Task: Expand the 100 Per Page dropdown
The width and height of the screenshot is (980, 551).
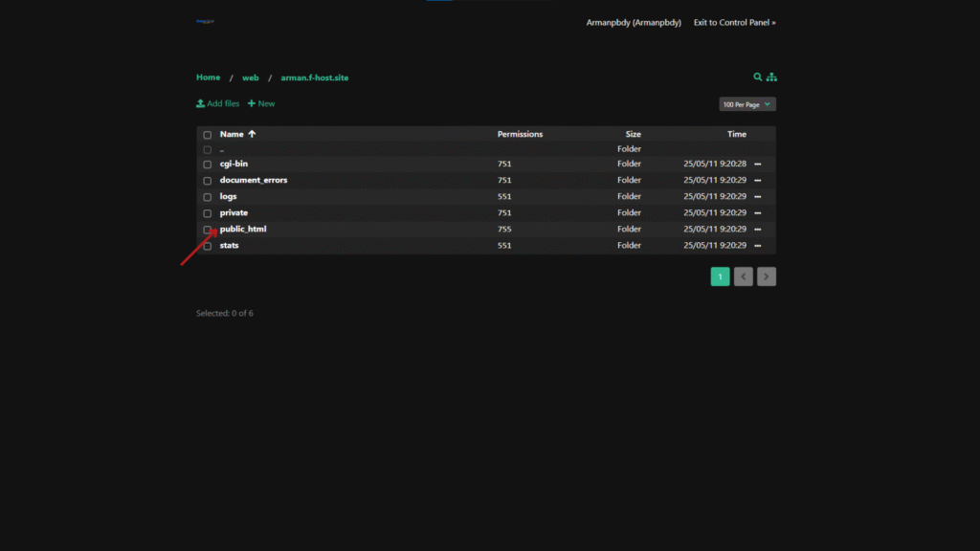Action: [746, 103]
